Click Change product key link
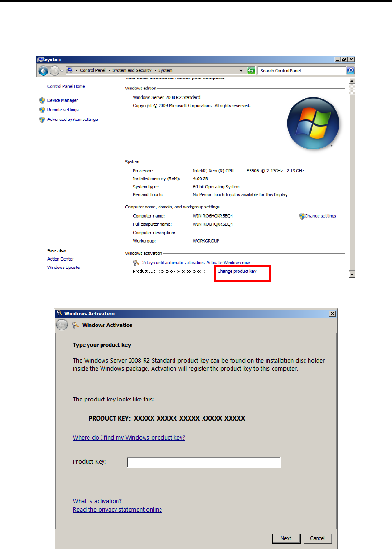 [237, 271]
